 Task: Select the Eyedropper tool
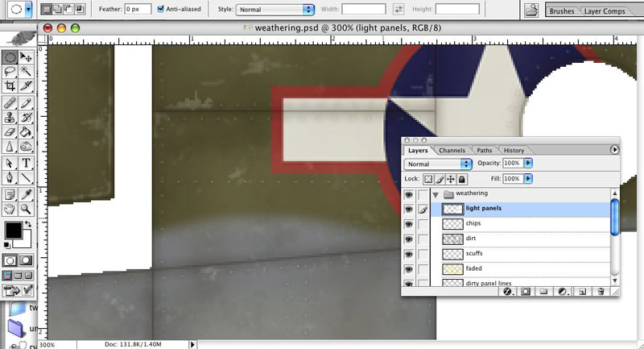[26, 194]
